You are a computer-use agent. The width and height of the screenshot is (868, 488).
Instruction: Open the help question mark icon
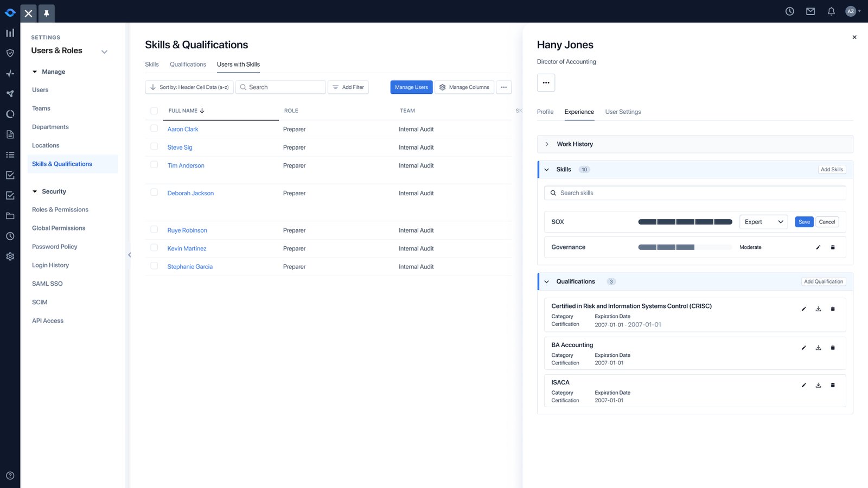click(x=10, y=476)
